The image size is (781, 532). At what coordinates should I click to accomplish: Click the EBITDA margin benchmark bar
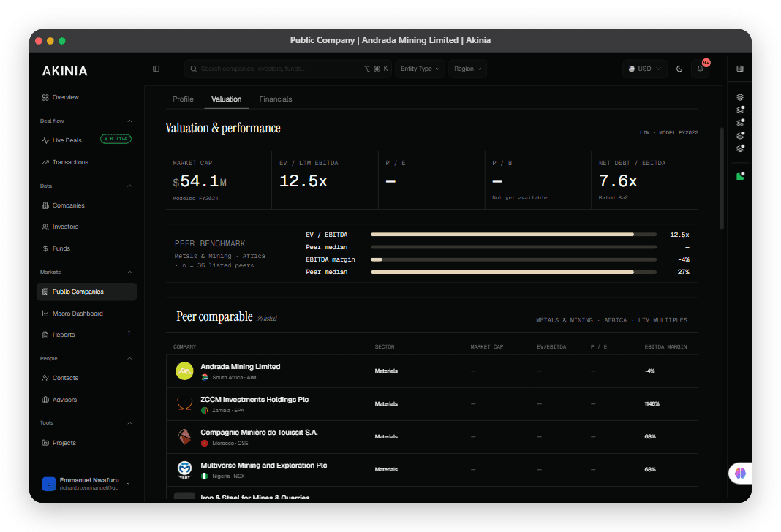click(513, 259)
